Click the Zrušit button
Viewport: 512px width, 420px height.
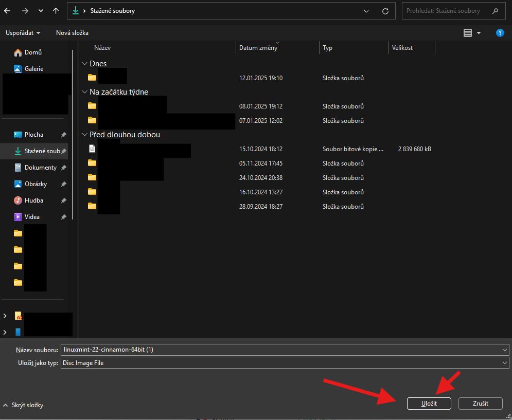(480, 404)
